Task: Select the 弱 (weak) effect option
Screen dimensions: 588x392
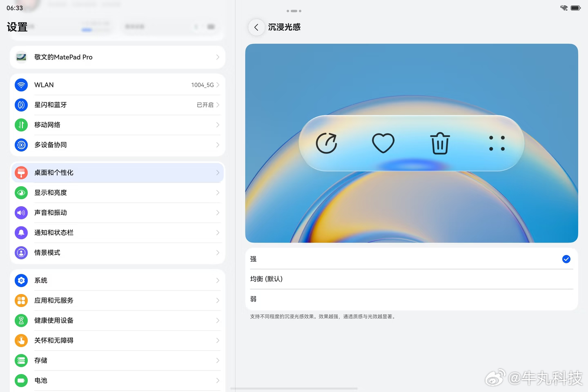Action: click(x=412, y=299)
